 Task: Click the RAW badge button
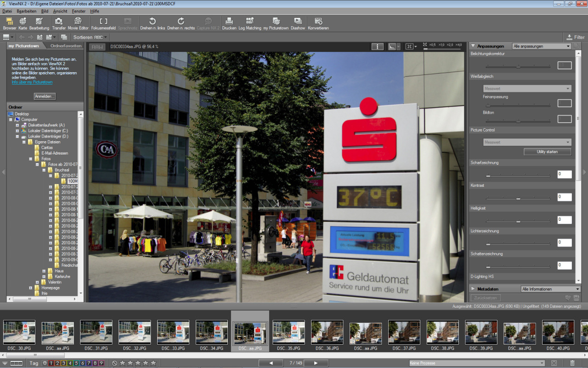pos(97,46)
